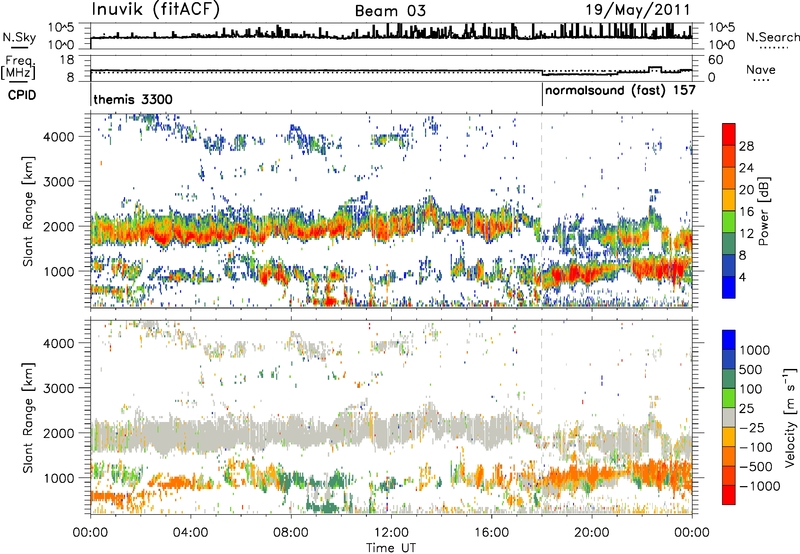Click the '16:00' time tick label
Screen dimensions: 800x554
(x=491, y=533)
